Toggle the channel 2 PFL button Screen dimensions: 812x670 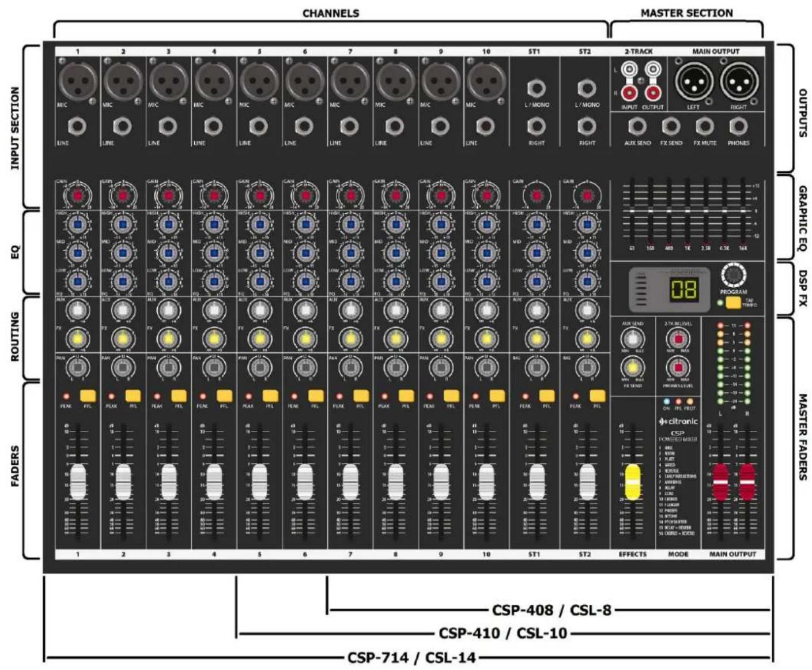tap(133, 396)
